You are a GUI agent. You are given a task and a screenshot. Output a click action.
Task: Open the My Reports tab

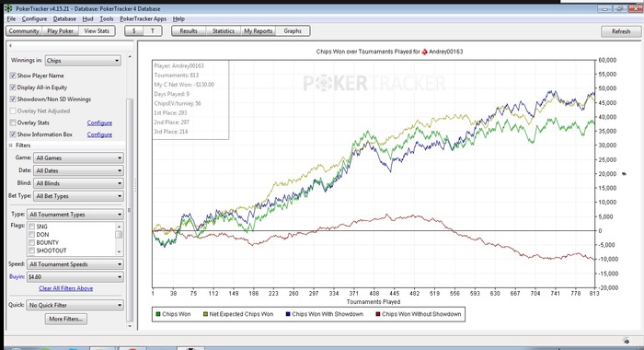(259, 30)
